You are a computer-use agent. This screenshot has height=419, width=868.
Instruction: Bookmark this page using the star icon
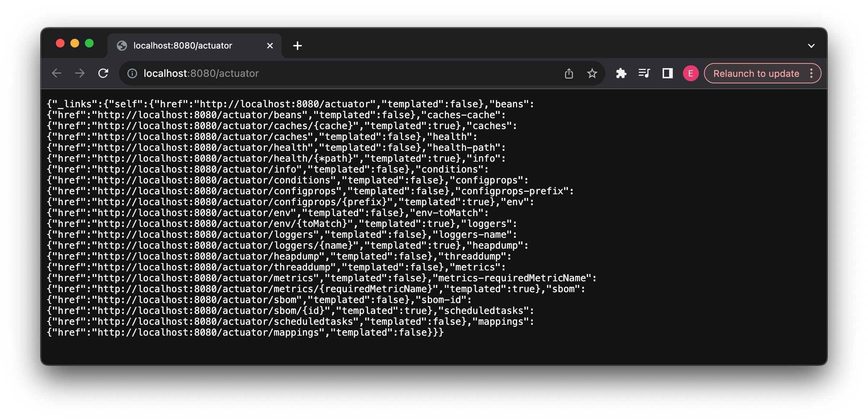pos(592,73)
